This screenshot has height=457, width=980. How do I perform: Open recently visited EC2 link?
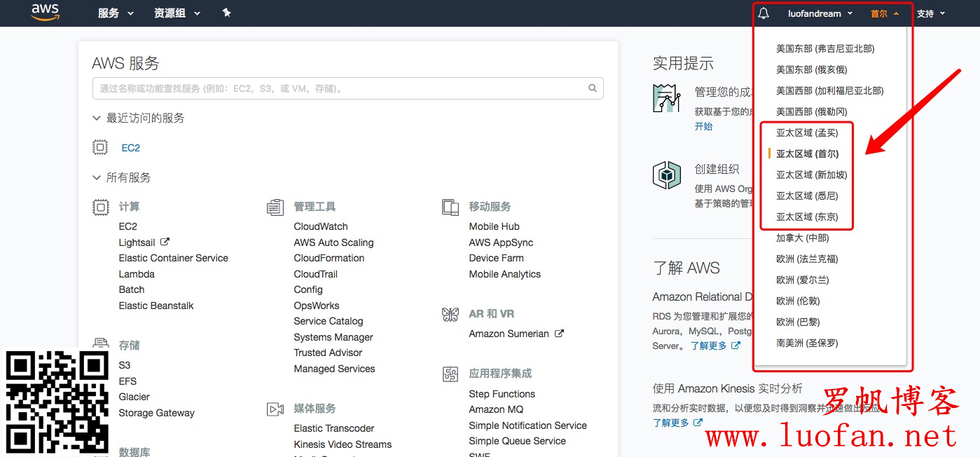pyautogui.click(x=131, y=148)
